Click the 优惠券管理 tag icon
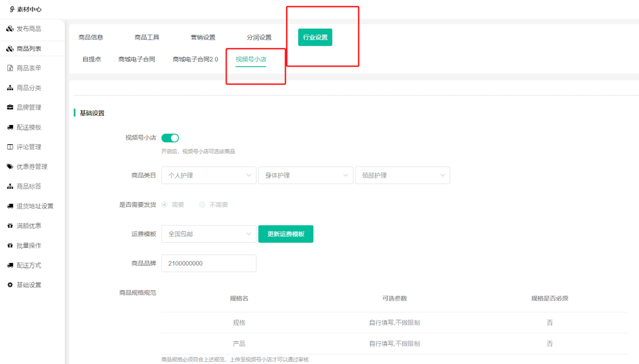The width and height of the screenshot is (639, 364). 10,167
